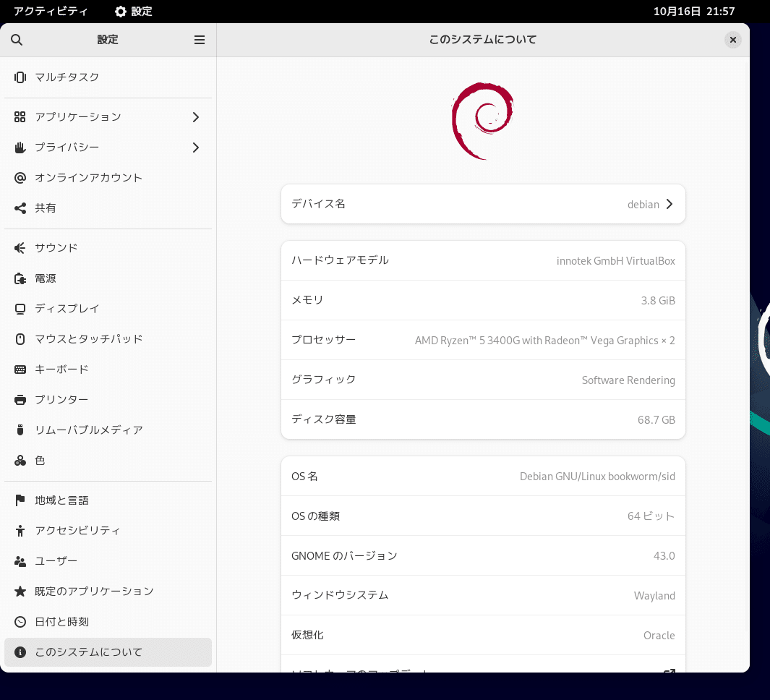Select 共有 in the sidebar
Screen dimensions: 770x700
coord(108,208)
